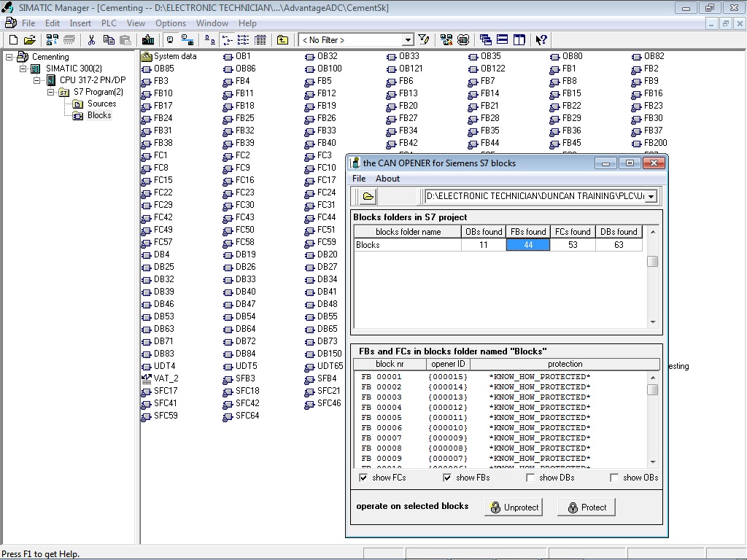Open the PLC menu

tap(109, 23)
